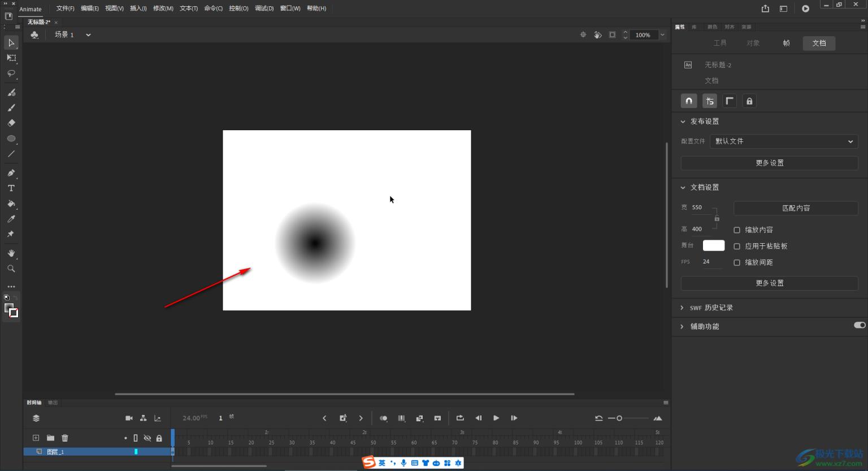Open the 文件(F) menu

tap(65, 8)
